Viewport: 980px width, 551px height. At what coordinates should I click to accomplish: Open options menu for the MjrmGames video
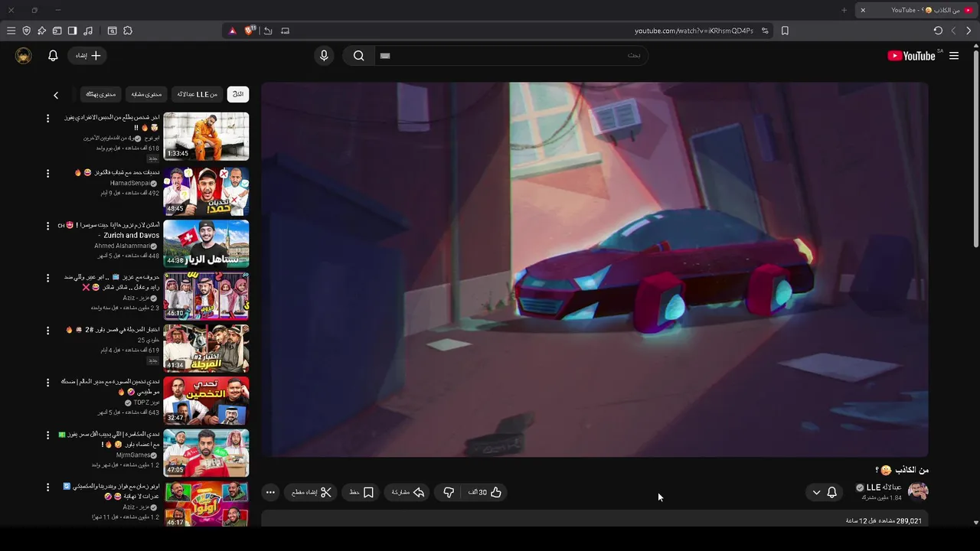click(x=47, y=435)
